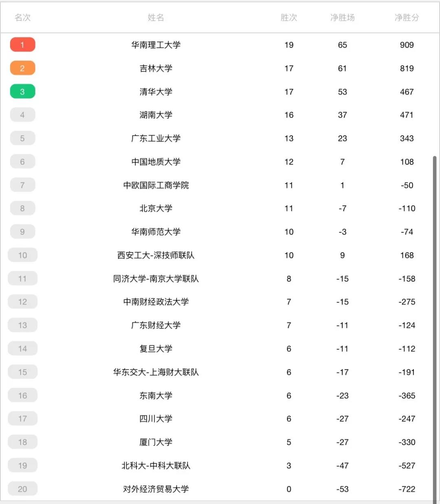Viewport: 440px width, 504px height.
Task: Click the rank 15 badge
Action: pos(22,372)
